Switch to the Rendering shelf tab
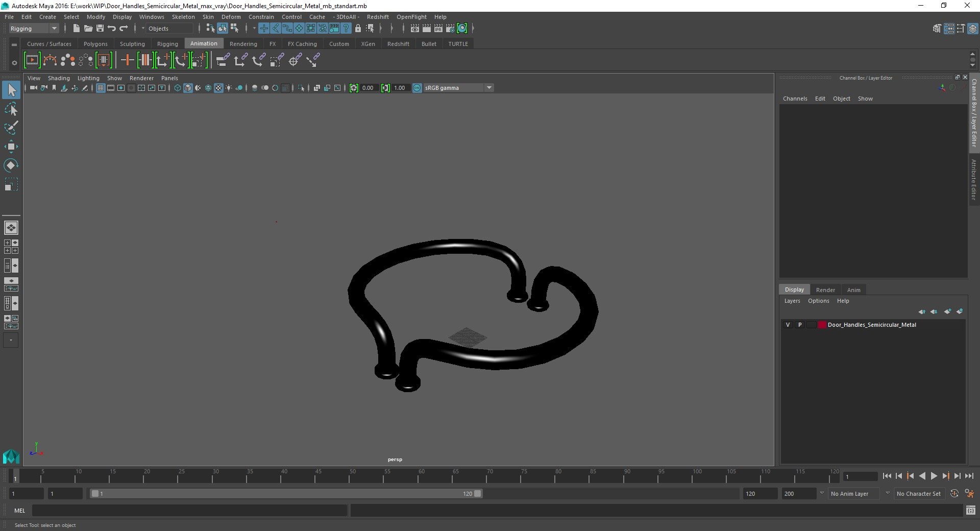The image size is (980, 531). click(x=243, y=44)
